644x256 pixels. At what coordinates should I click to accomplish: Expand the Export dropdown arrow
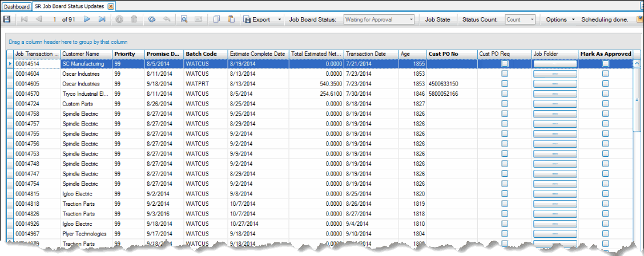pos(280,19)
